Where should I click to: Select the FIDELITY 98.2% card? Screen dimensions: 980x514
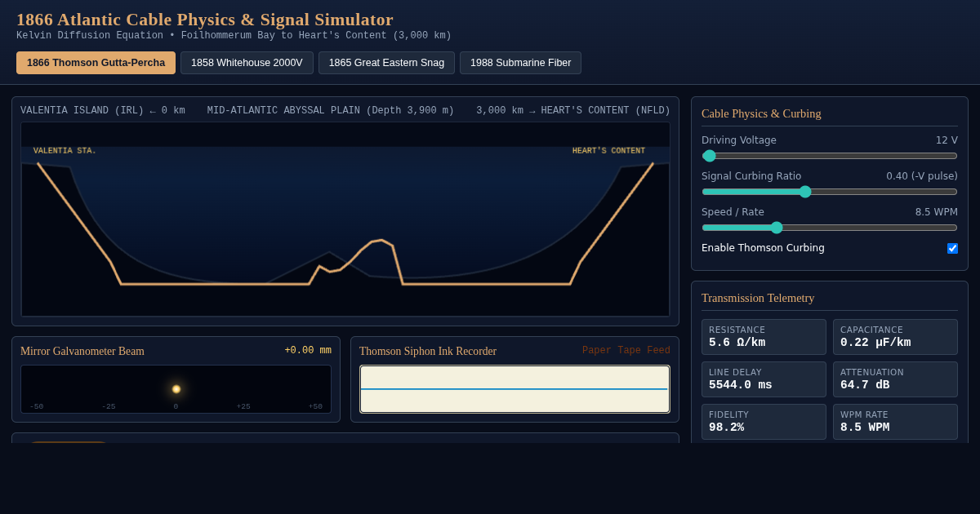[x=764, y=422]
